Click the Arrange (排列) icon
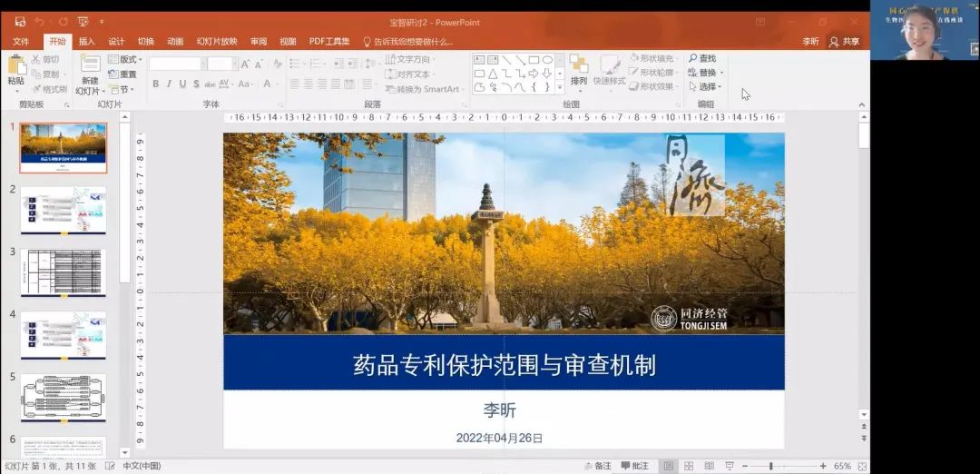 (579, 66)
